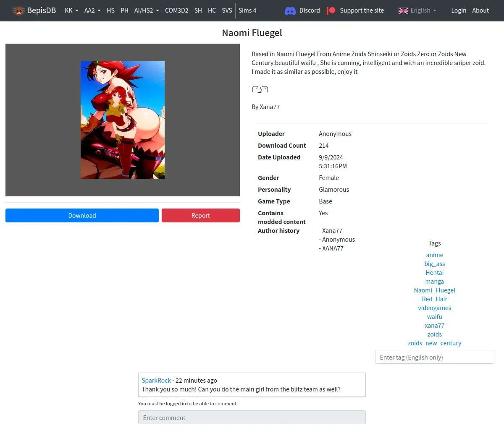
Task: Click the Game Type value Base
Action: click(x=325, y=201)
